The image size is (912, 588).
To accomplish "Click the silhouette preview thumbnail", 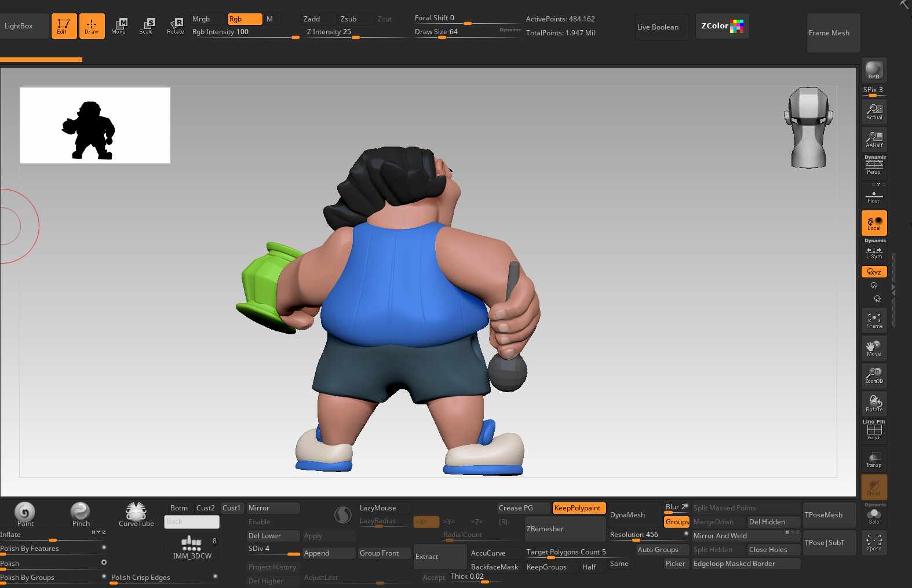I will click(x=95, y=126).
